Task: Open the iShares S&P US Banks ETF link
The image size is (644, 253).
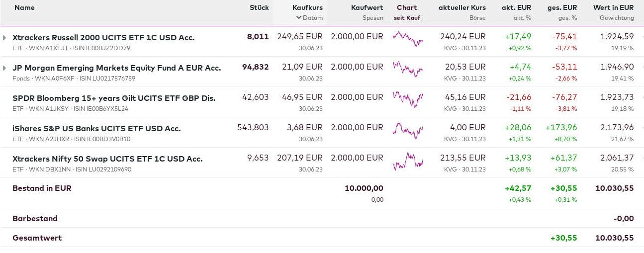Action: [x=96, y=129]
